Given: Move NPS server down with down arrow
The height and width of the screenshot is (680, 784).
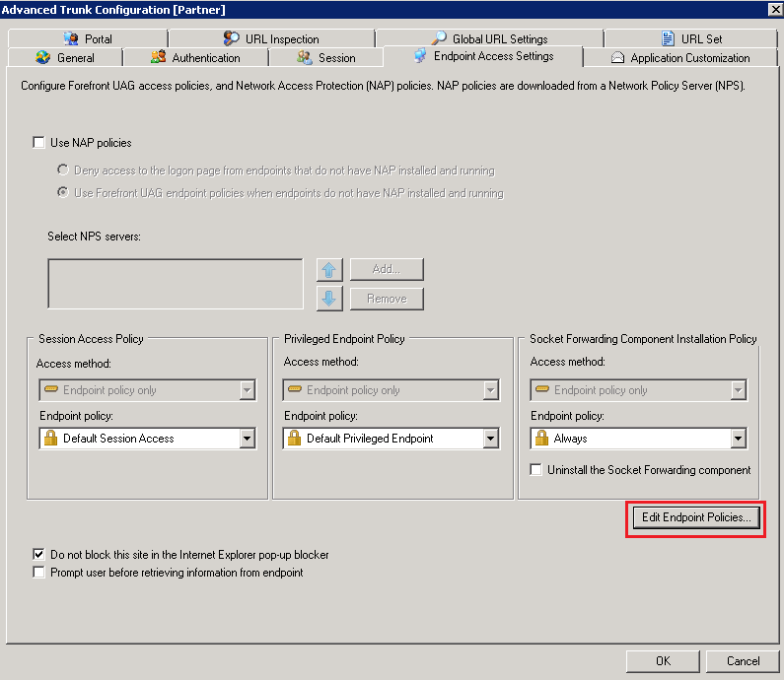Looking at the screenshot, I should tap(329, 299).
